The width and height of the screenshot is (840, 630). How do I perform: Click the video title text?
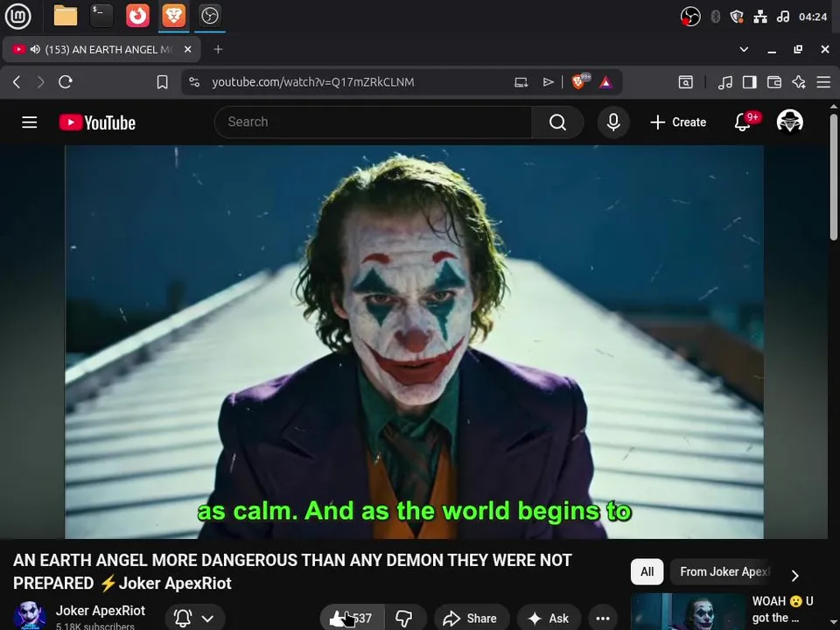point(292,571)
